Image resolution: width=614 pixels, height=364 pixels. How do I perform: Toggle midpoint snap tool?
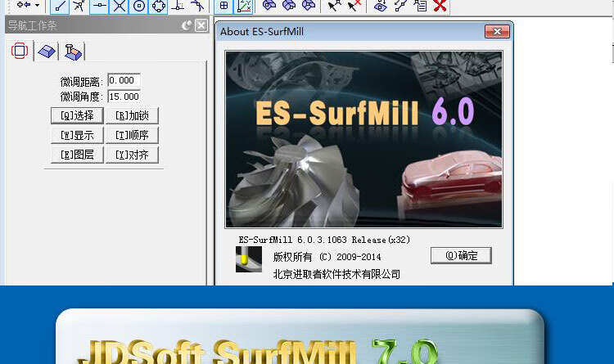tap(99, 6)
